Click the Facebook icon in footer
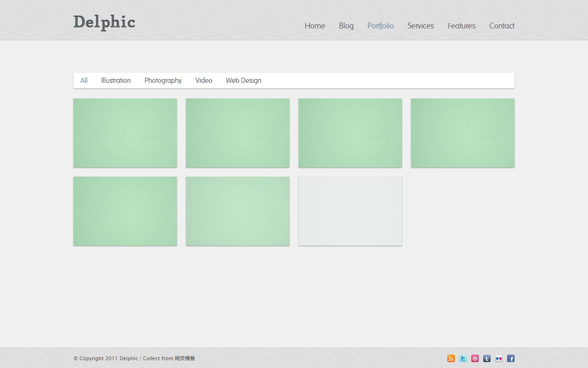The image size is (588, 368). [511, 358]
